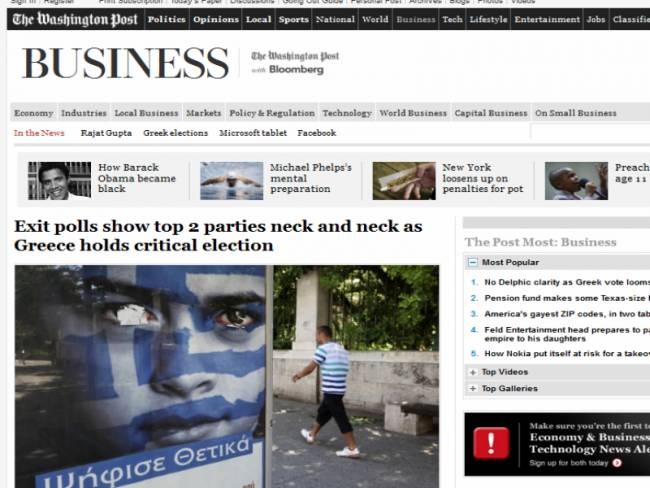This screenshot has height=488, width=650.
Task: Open the Greek elections news link
Action: tap(175, 133)
